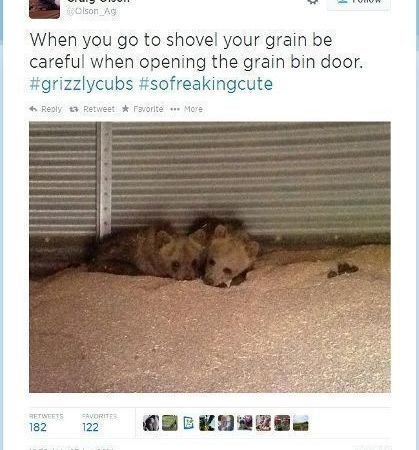
Task: Open the blue document-icon retweeter avatar
Action: 189,423
